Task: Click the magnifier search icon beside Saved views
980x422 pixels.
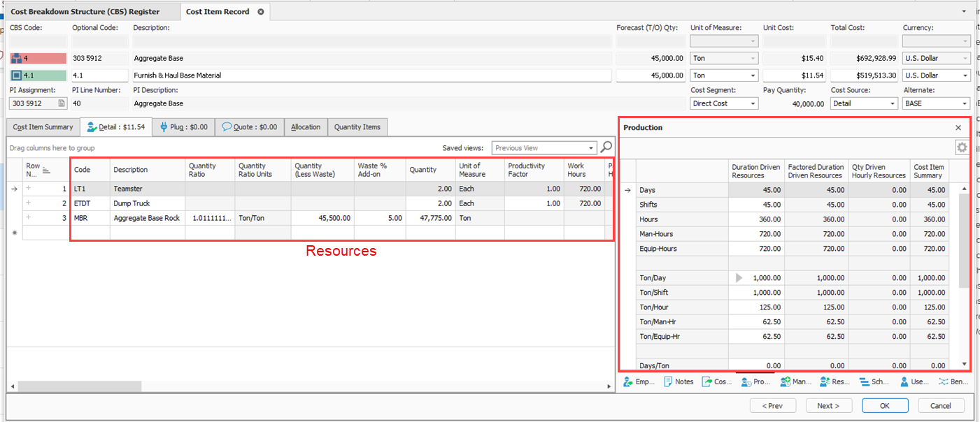Action: click(606, 147)
